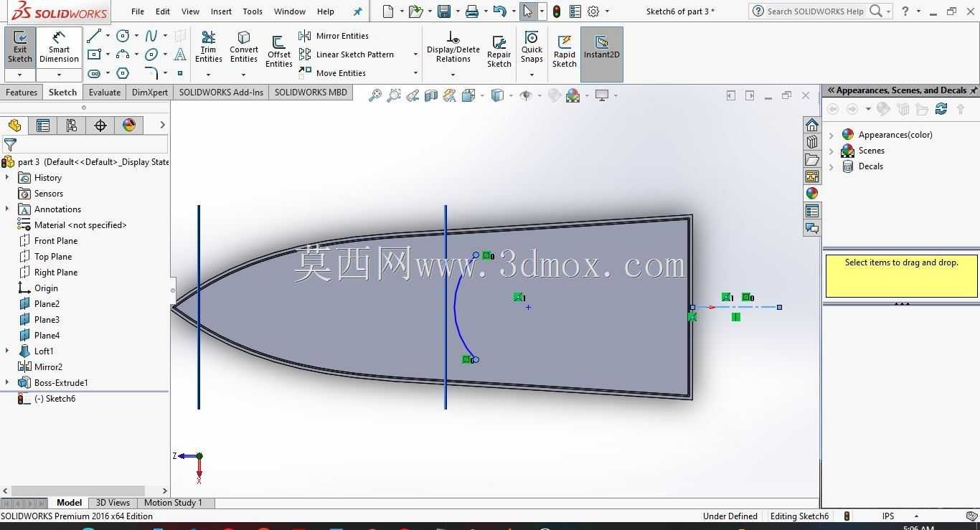Click Zoom to Fit icon
The image size is (980, 530).
pos(374,95)
